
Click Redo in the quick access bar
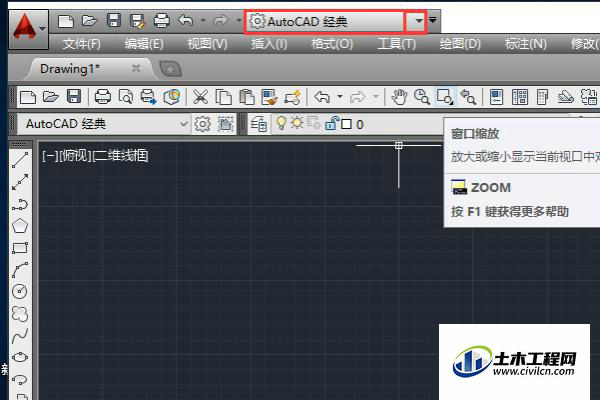tap(221, 20)
